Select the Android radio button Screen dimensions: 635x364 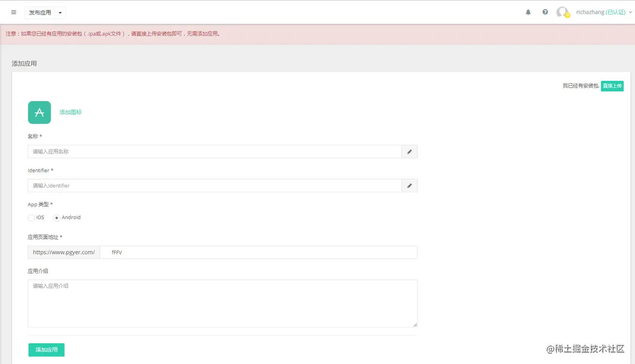pyautogui.click(x=56, y=218)
